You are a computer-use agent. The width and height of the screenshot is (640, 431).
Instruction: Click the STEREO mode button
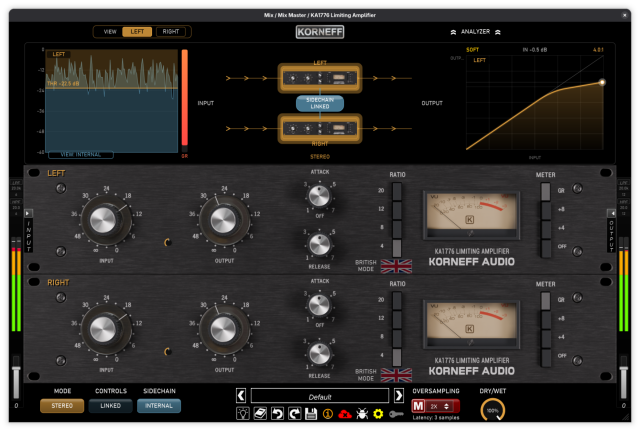tap(62, 406)
